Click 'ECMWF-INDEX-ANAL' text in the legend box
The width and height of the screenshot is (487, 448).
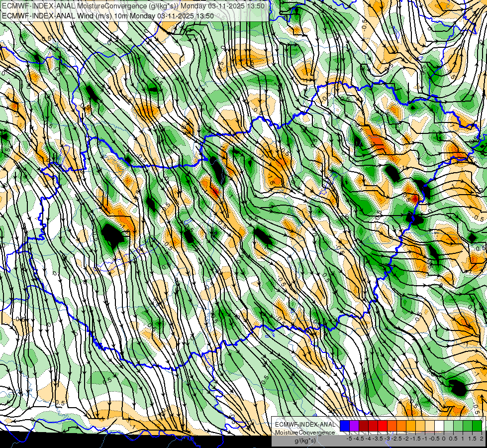(305, 425)
